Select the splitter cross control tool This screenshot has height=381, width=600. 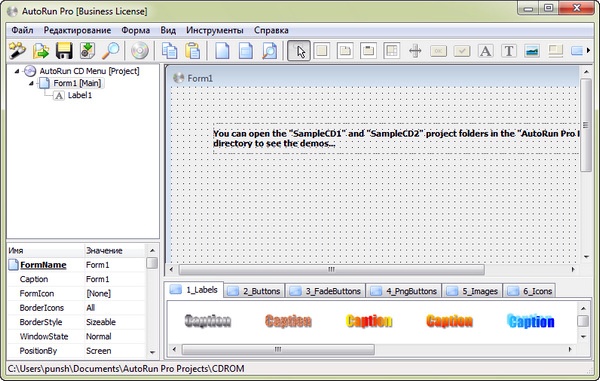[415, 50]
